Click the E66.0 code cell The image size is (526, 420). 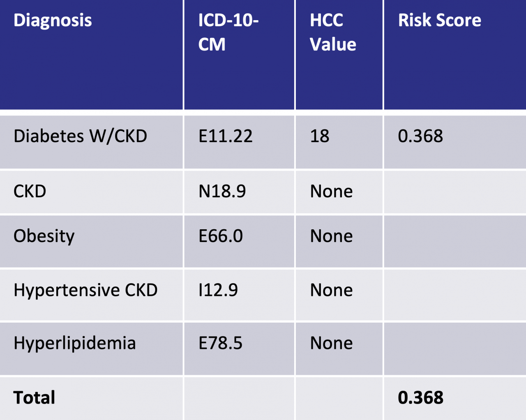point(221,236)
